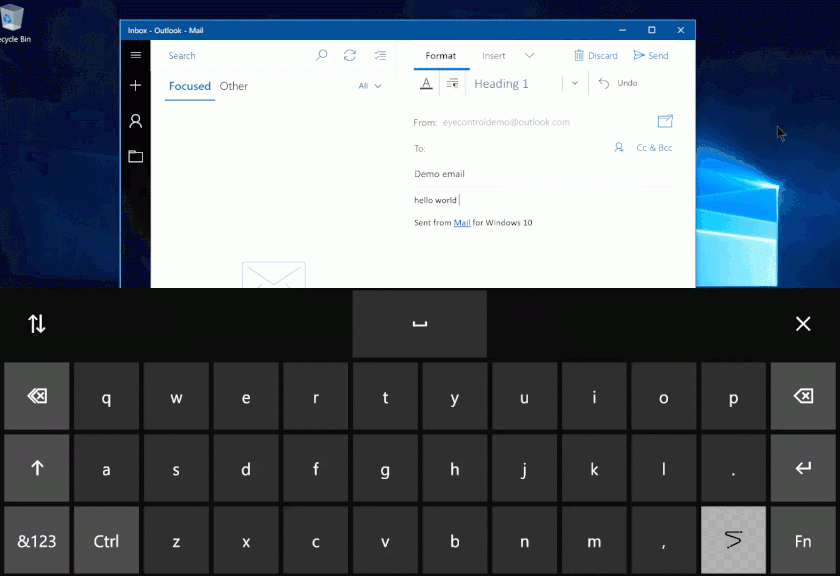Pop the message out into a new window
This screenshot has height=576, width=840.
click(665, 122)
